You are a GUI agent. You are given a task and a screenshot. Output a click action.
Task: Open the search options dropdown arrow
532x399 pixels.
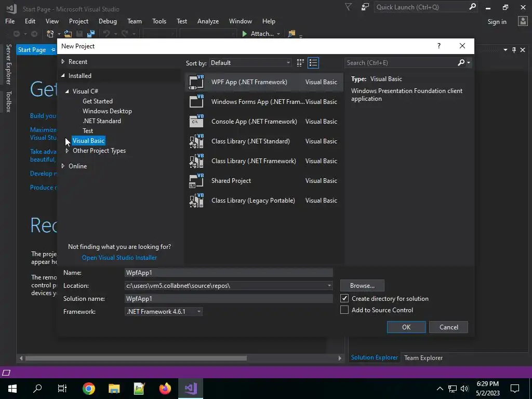pyautogui.click(x=469, y=62)
